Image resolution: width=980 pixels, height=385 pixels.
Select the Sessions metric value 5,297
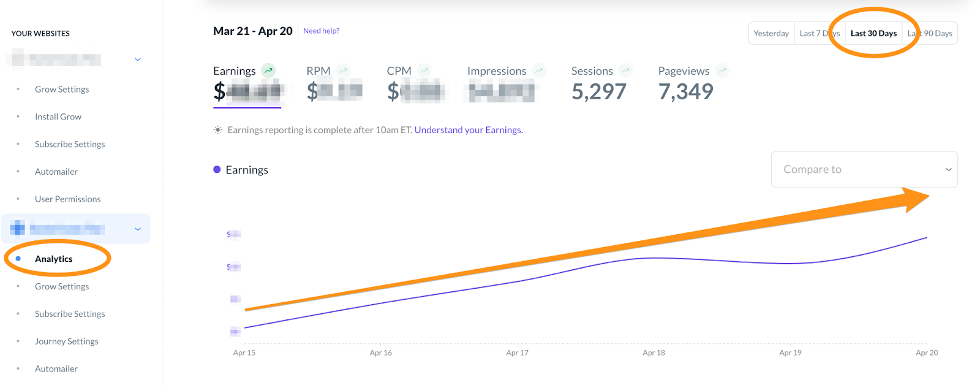pos(598,92)
